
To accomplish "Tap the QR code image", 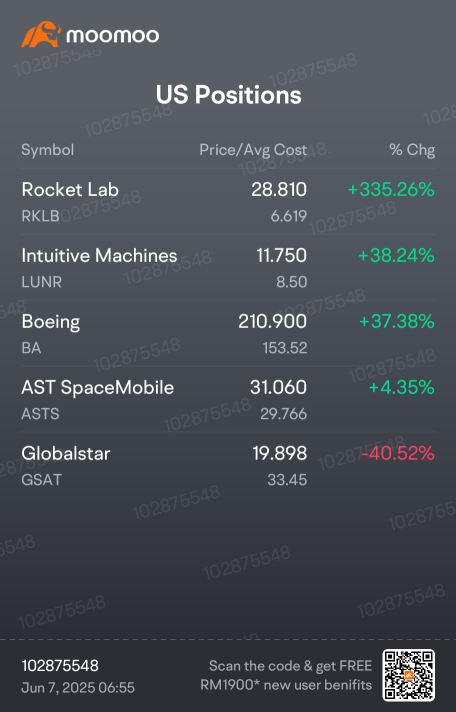I will click(409, 675).
